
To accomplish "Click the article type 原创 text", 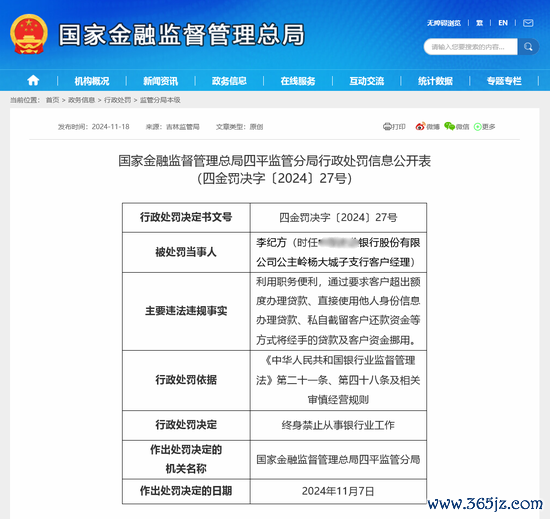I will (x=256, y=127).
